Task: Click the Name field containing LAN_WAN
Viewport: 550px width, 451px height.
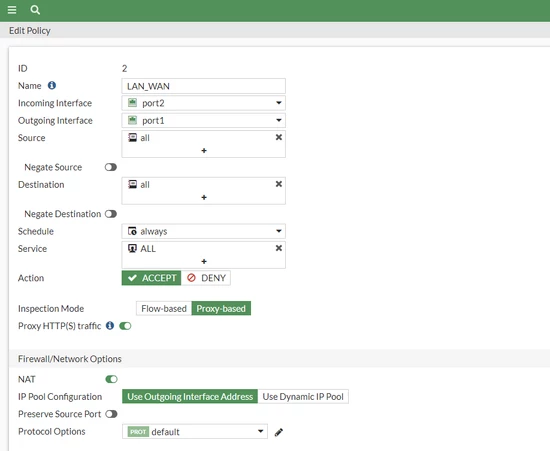Action: (203, 86)
